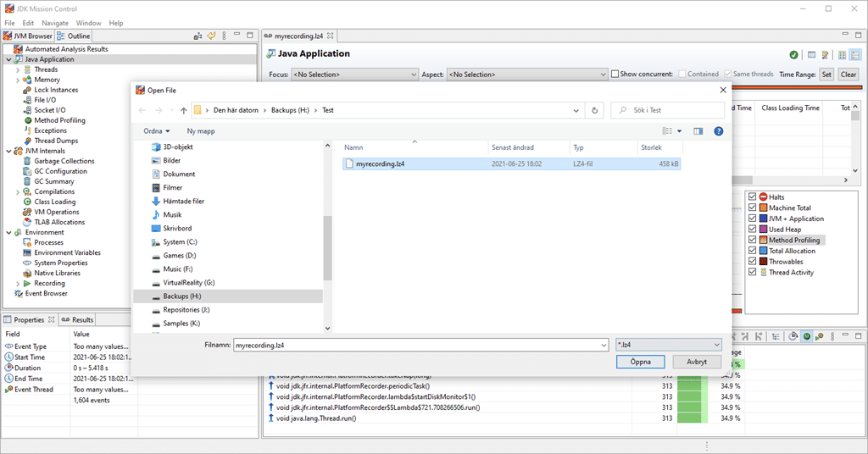Select Samples (K:) drive in navigation pane
Viewport: 868px width, 454px height.
point(181,324)
